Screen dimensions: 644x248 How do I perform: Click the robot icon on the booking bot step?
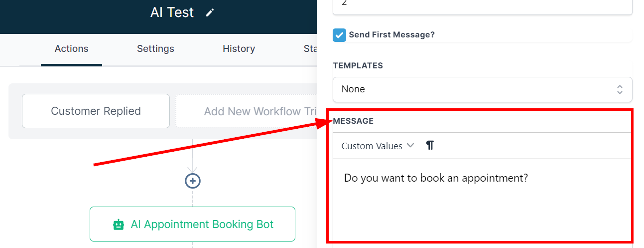point(118,225)
